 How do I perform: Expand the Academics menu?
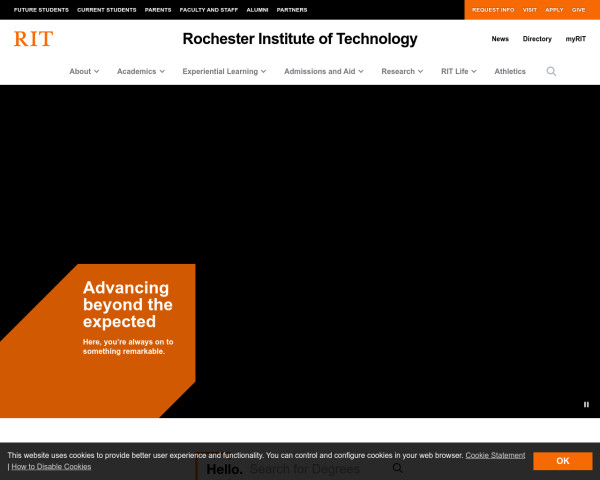(140, 72)
